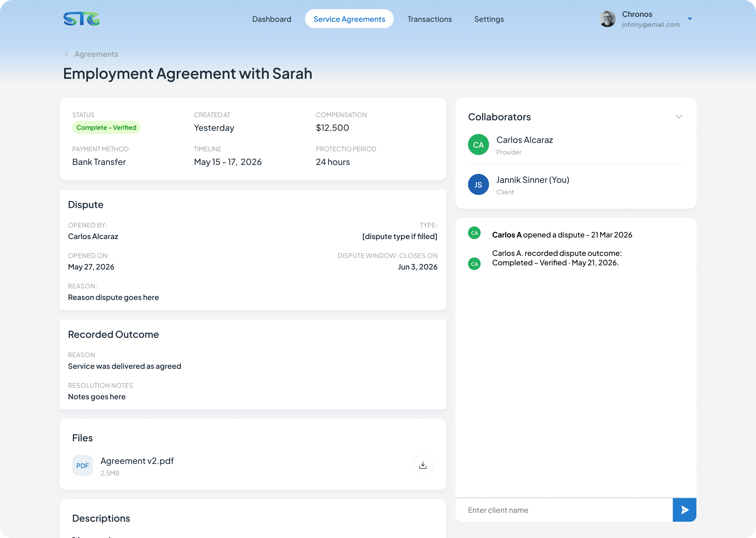The image size is (756, 538).
Task: Select the Reason dispute goes here text
Action: point(113,297)
